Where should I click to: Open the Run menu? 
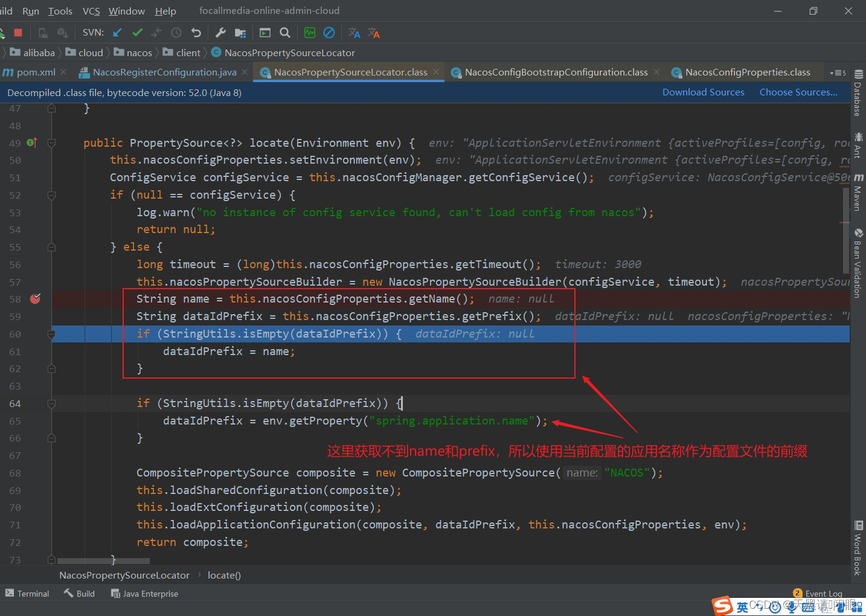pyautogui.click(x=30, y=11)
